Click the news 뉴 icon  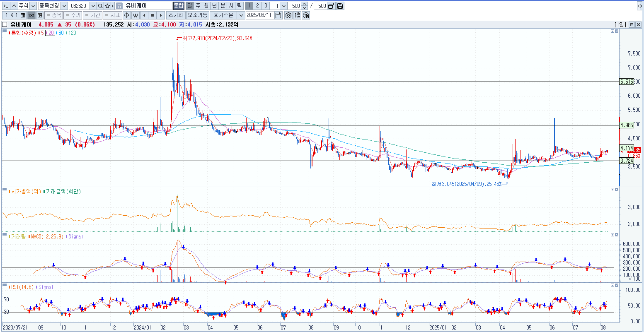pos(119,6)
